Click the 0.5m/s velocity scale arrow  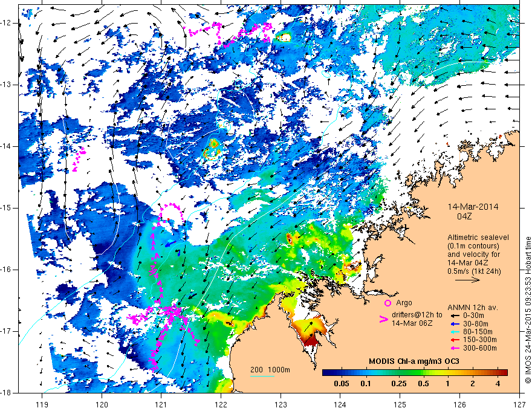pyautogui.click(x=467, y=280)
